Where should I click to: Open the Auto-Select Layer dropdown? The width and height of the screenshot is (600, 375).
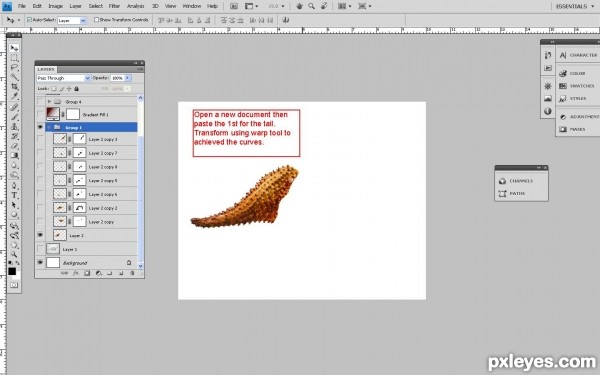[x=72, y=20]
